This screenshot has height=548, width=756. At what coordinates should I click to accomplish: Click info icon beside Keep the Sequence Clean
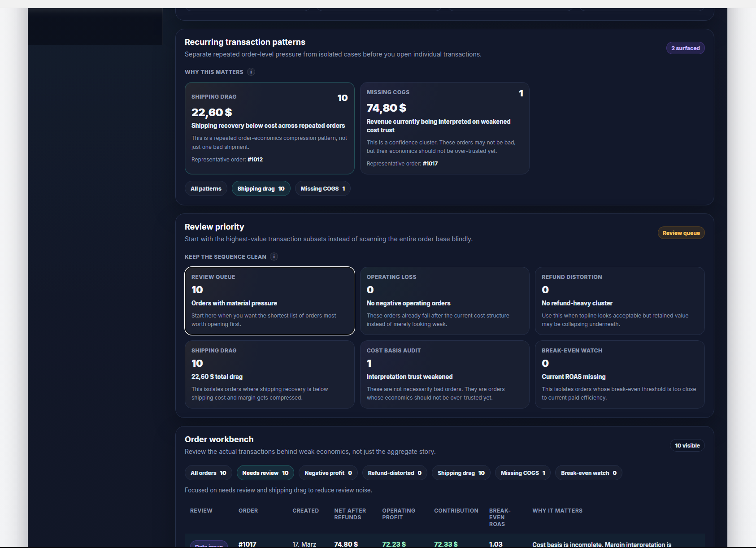[274, 257]
